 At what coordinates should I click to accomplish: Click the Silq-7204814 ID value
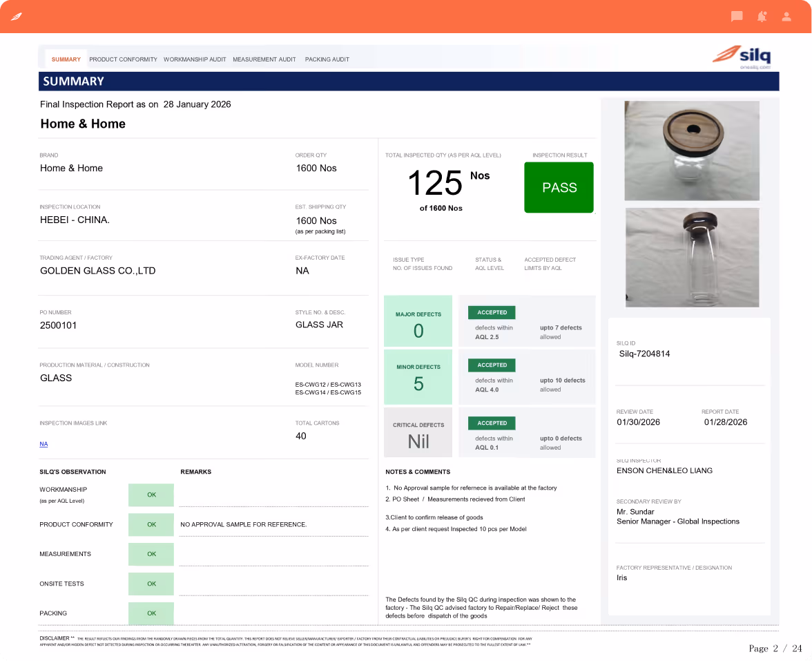(644, 354)
